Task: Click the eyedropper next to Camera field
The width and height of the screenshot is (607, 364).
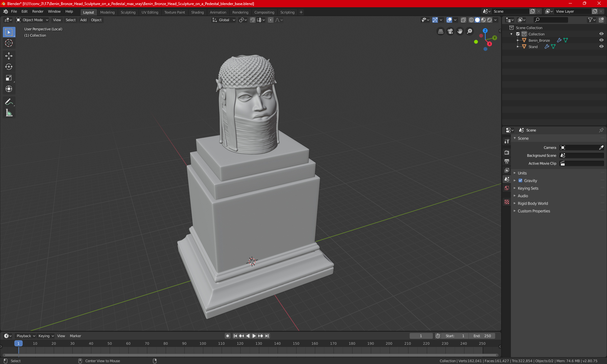Action: tap(601, 148)
